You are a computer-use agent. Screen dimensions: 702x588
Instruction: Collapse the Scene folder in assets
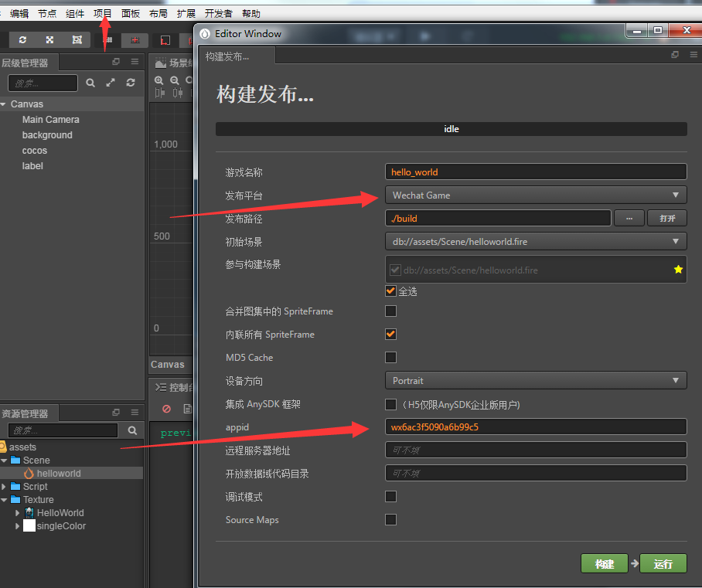click(x=4, y=461)
